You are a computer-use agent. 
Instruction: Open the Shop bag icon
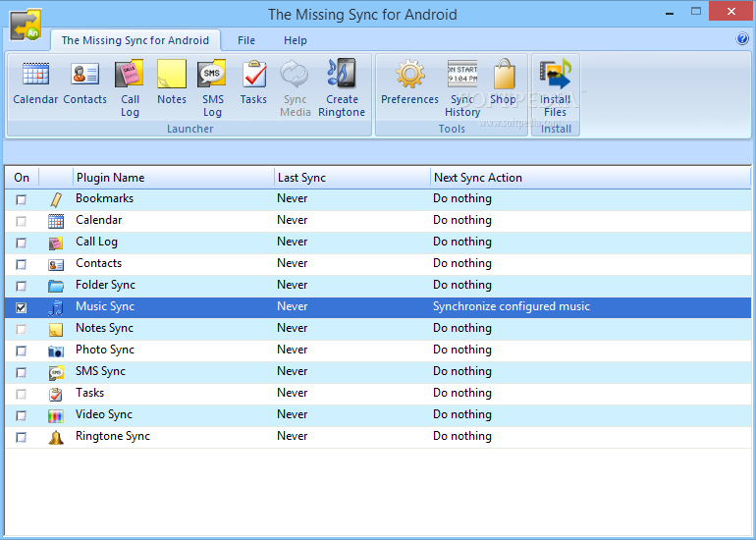click(x=504, y=77)
